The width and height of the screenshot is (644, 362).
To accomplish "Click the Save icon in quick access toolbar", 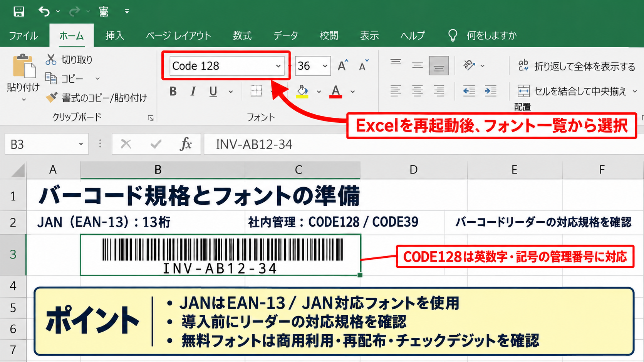I will click(18, 12).
